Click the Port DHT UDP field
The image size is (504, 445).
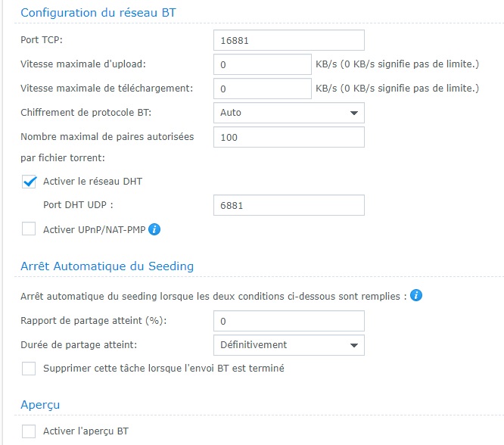(x=288, y=205)
